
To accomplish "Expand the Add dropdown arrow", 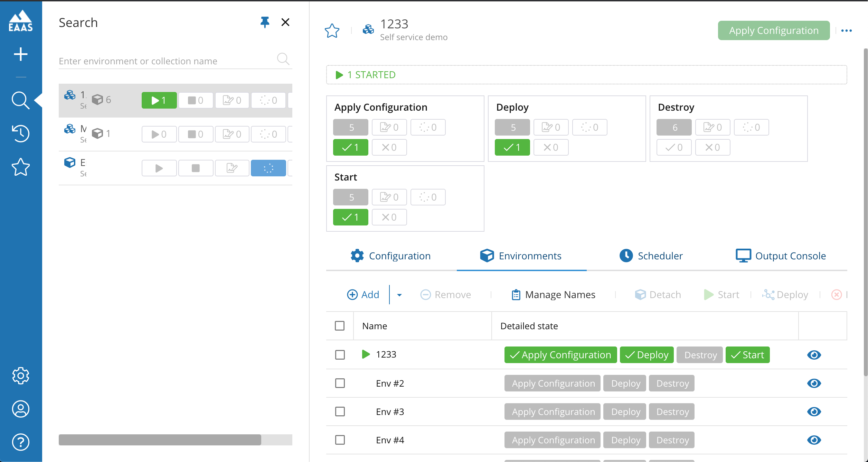I will pyautogui.click(x=399, y=295).
